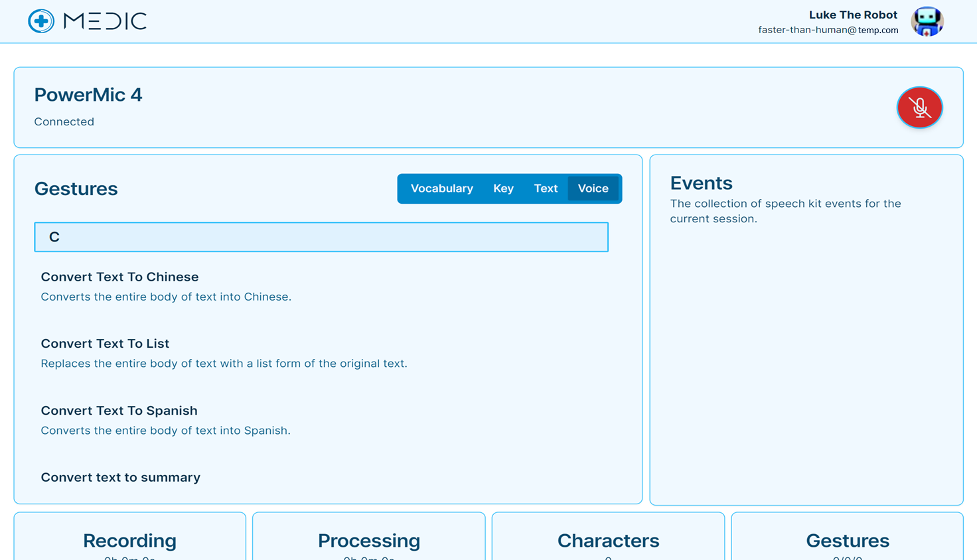The height and width of the screenshot is (560, 977).
Task: Click description 'Converts the entire body of text into Spanish.'
Action: tap(165, 431)
